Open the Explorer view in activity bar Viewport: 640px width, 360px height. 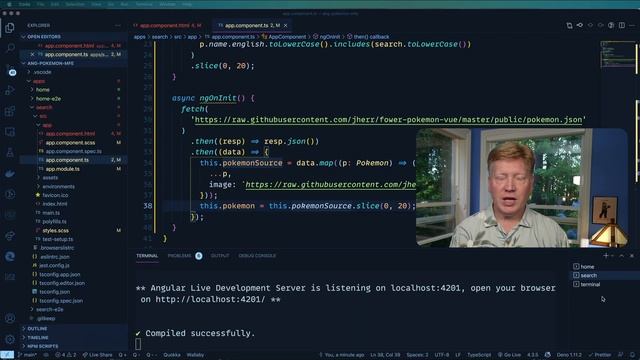(x=10, y=28)
